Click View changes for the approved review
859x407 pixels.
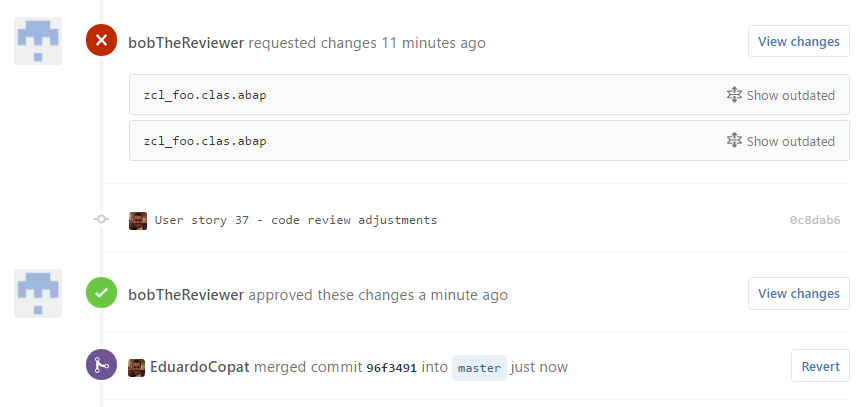click(799, 294)
